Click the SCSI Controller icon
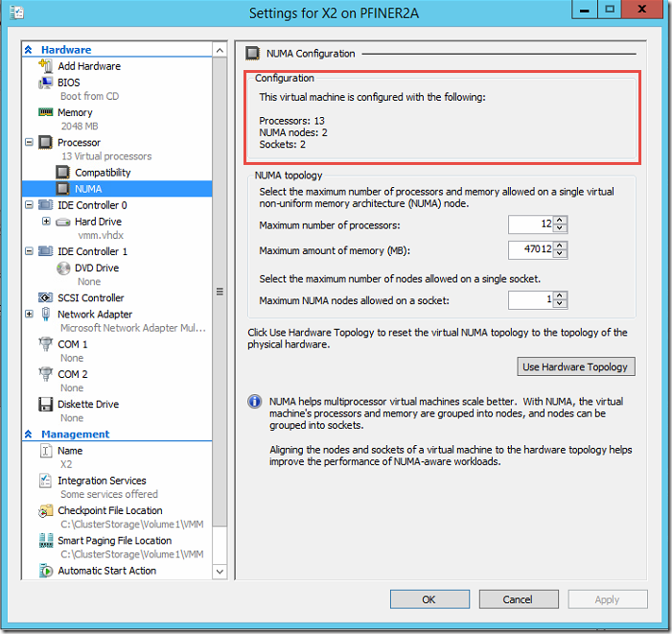The width and height of the screenshot is (672, 634). pos(45,297)
